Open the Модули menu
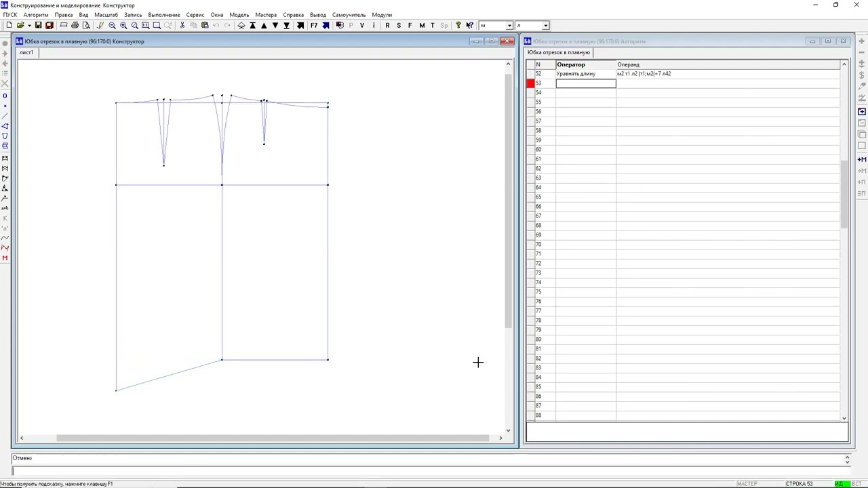868x488 pixels. pos(382,15)
